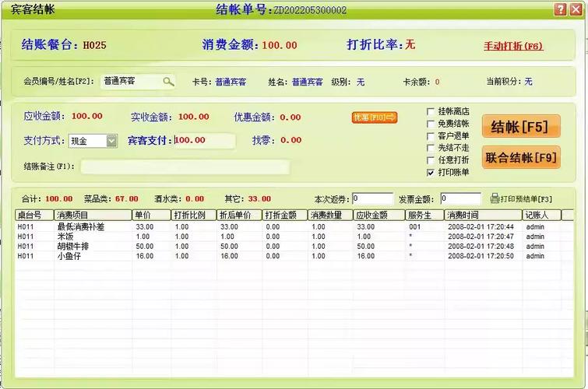This screenshot has height=389, width=588.
Task: Uncheck the 打印账单 checkbox
Action: pos(431,173)
